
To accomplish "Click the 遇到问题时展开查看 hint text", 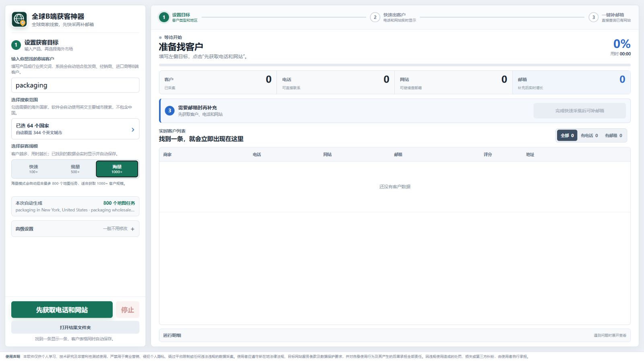I will pos(610,335).
